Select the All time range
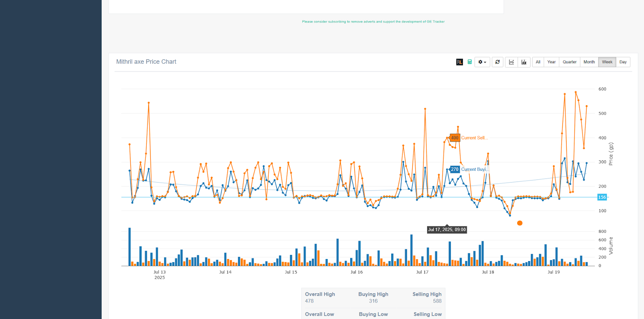Screen dimensions: 644x319 pos(538,62)
